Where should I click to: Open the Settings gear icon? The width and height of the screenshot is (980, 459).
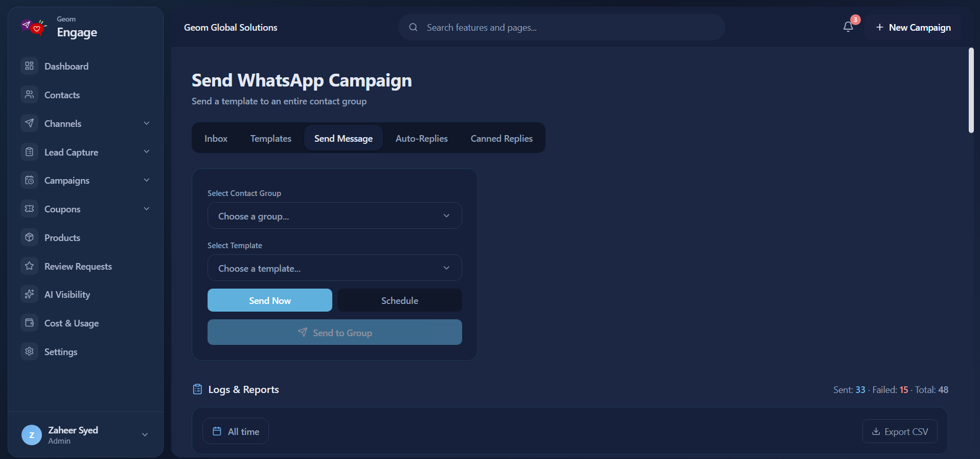pos(30,352)
